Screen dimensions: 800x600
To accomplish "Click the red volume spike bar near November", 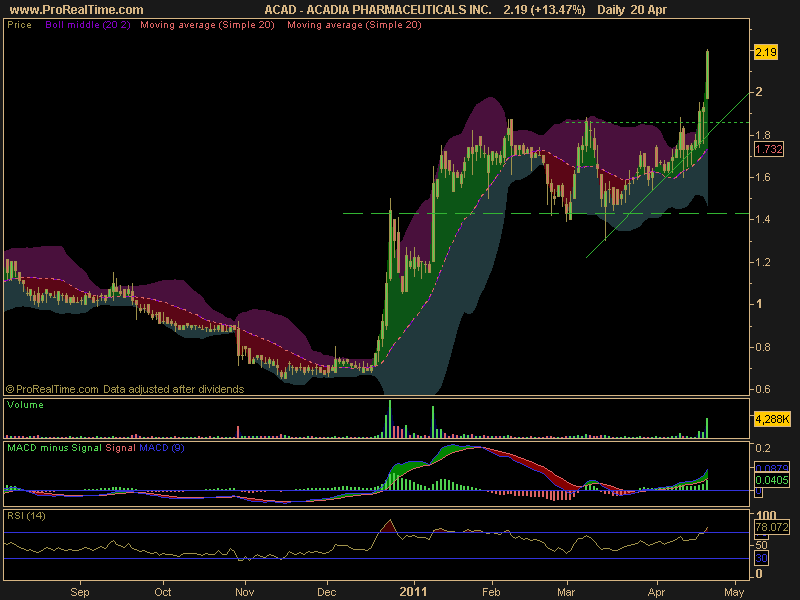I will tap(238, 432).
